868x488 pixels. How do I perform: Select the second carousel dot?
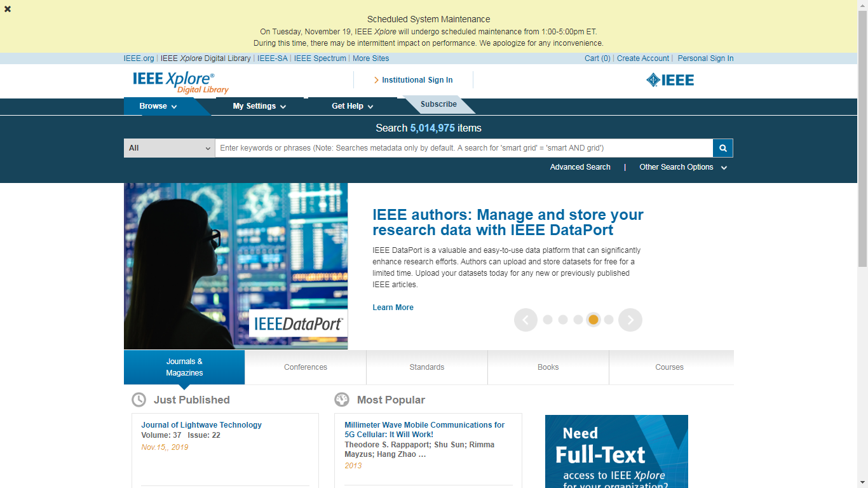(563, 320)
